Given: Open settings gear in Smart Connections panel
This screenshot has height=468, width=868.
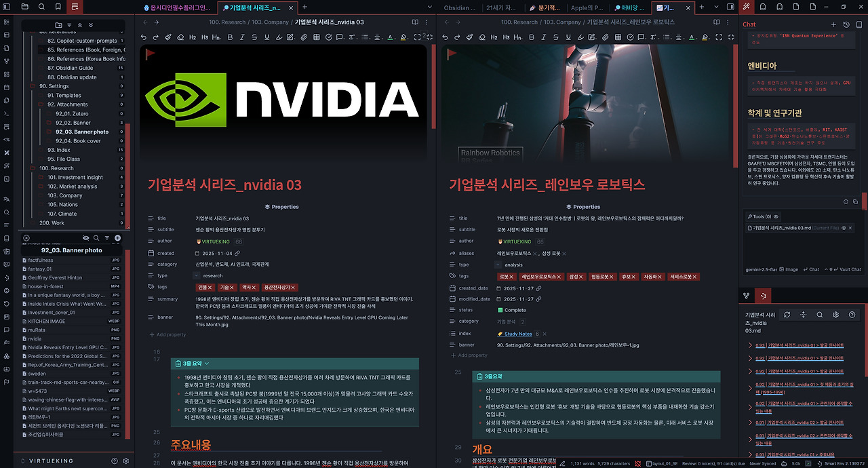Looking at the screenshot, I should click(x=835, y=315).
